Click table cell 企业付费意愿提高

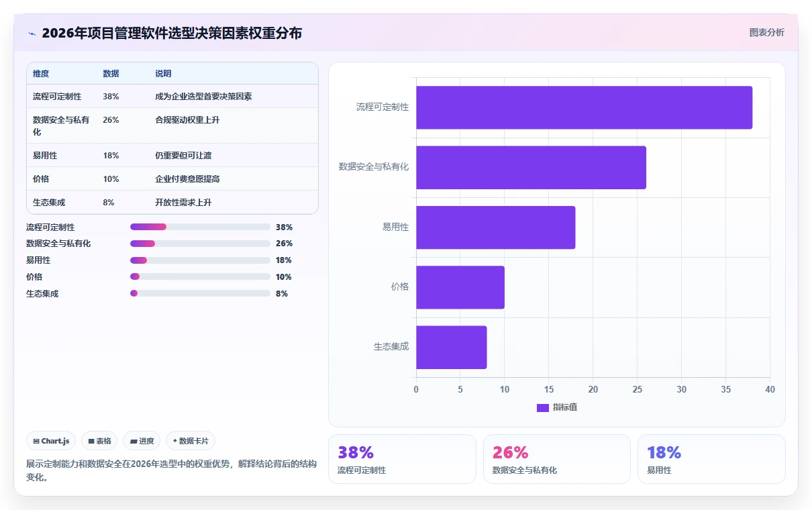click(187, 179)
